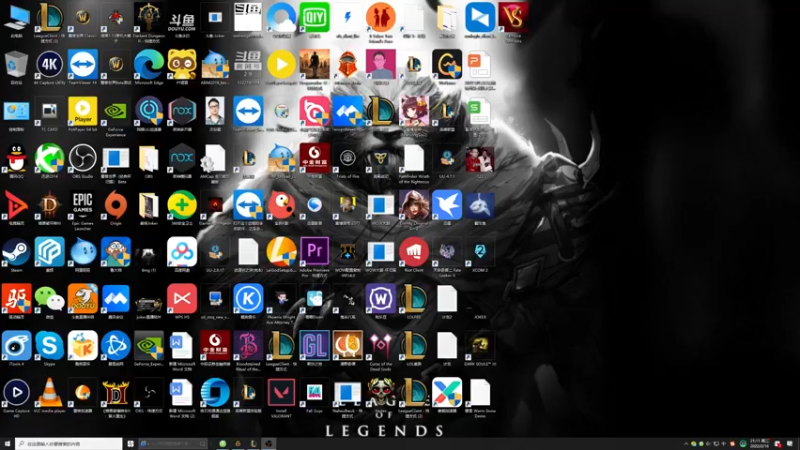Select the Epic Games Launcher icon

point(83,209)
